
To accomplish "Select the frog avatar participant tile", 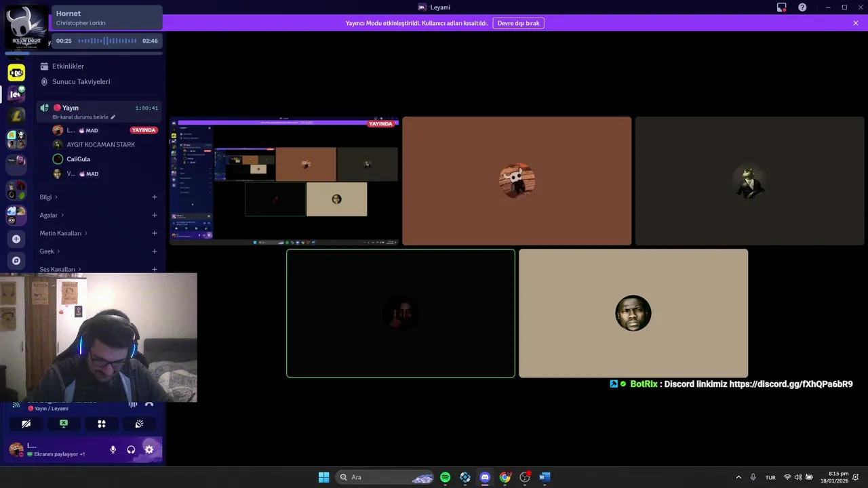I will (x=749, y=181).
